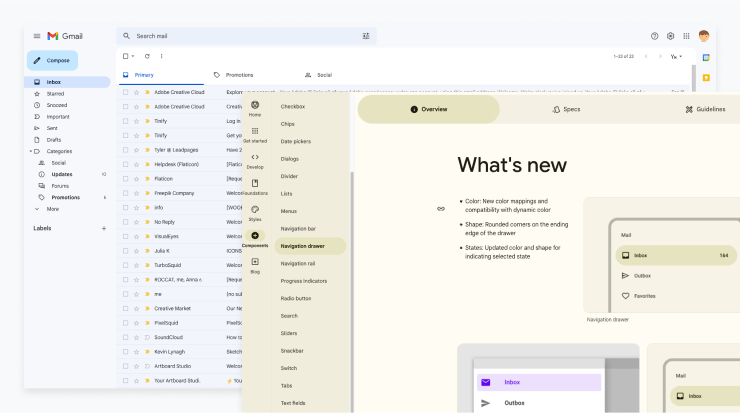The height and width of the screenshot is (413, 740).
Task: Open email from ROCCAT, Inc. Anna
Action: [180, 280]
